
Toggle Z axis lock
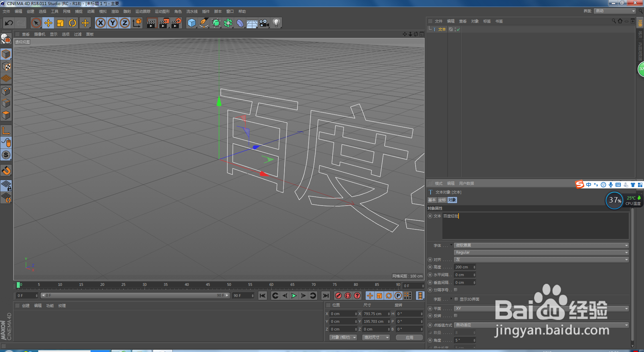point(125,23)
